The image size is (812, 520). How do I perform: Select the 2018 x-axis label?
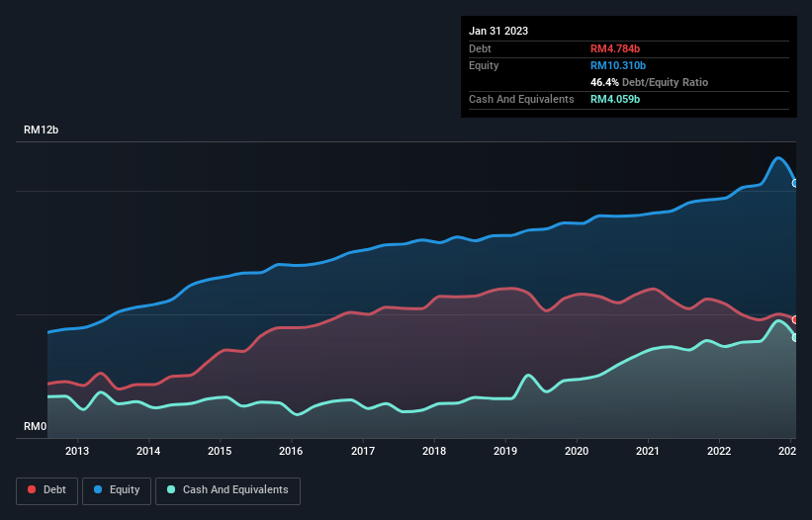[434, 451]
